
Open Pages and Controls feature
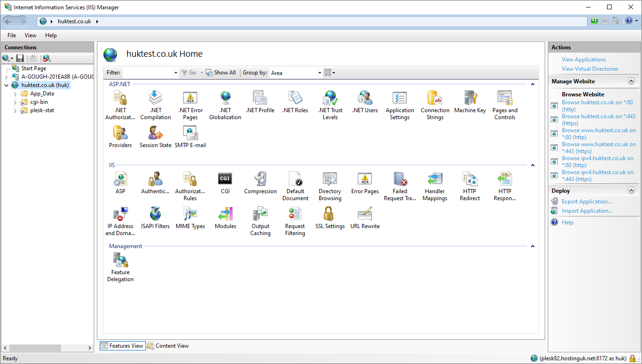point(505,105)
